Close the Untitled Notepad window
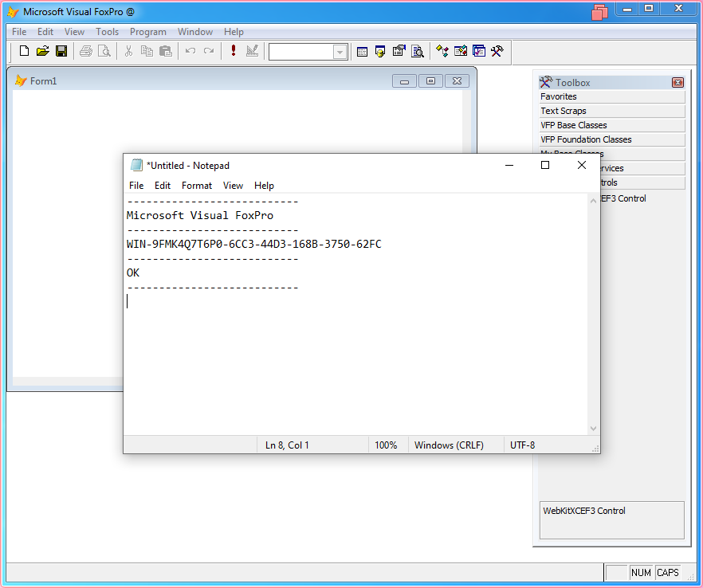 click(582, 166)
